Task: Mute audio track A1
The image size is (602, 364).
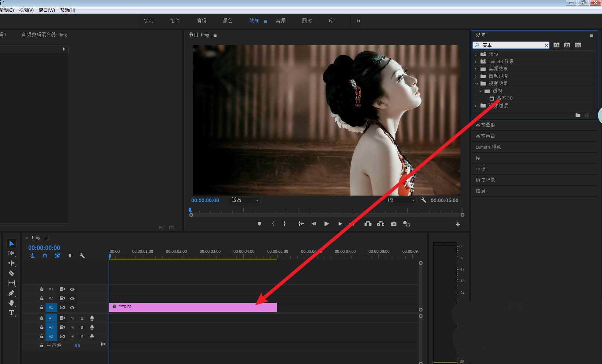Action: (72, 318)
